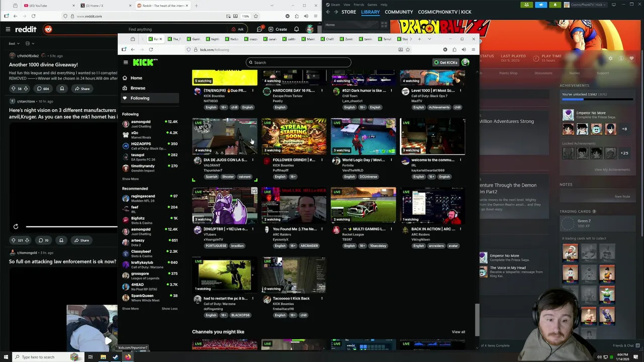Viewport: 644px width, 362px height.
Task: Open HQZAOFPS channel in sidebar
Action: point(150,145)
